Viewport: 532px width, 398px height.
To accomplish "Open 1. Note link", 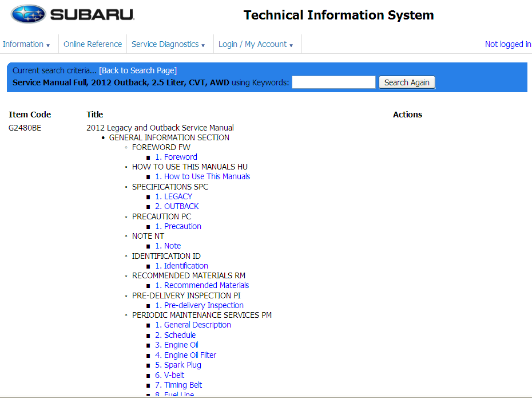I will [168, 246].
